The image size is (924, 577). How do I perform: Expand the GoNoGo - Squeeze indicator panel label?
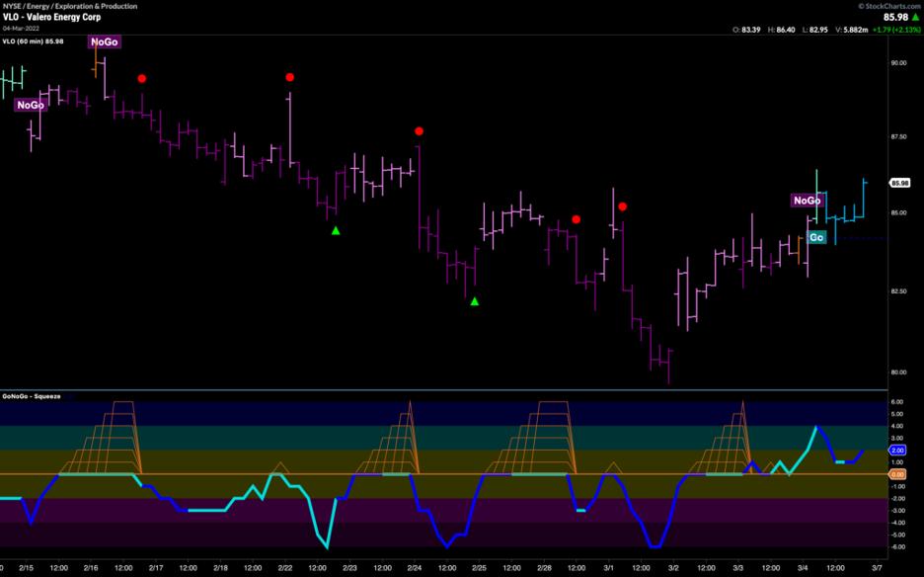point(32,396)
